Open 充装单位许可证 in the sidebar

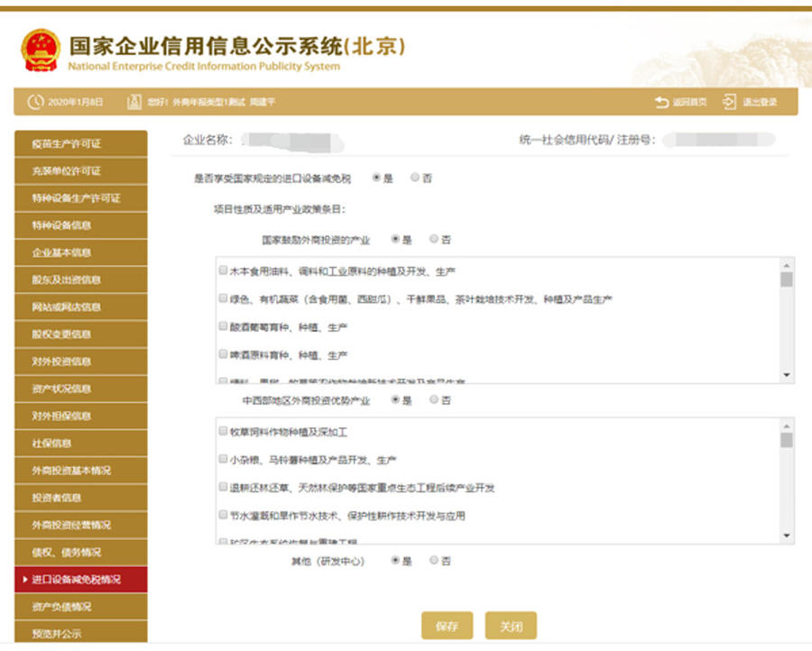pos(81,170)
